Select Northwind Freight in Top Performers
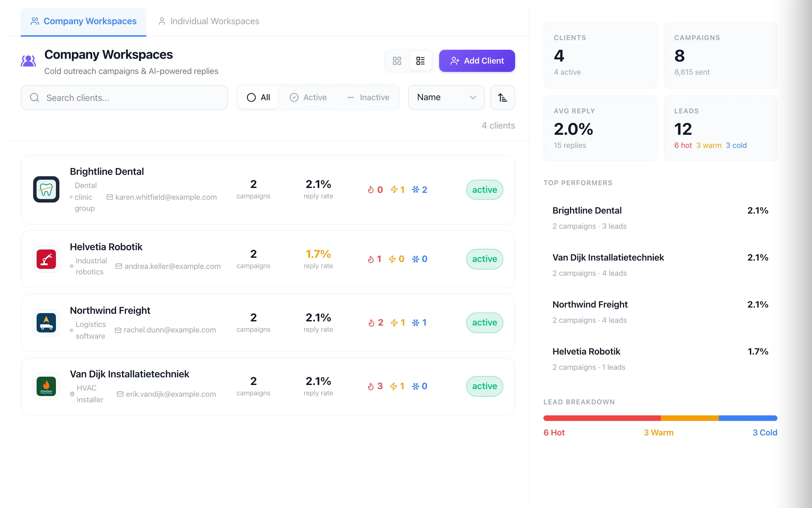 (x=660, y=312)
